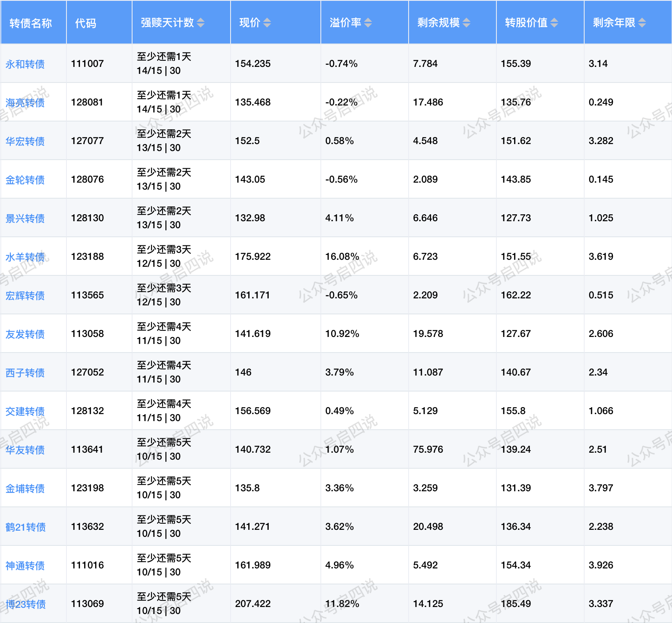Click the 现价 sort arrows icon
This screenshot has height=623, width=672.
[x=267, y=23]
